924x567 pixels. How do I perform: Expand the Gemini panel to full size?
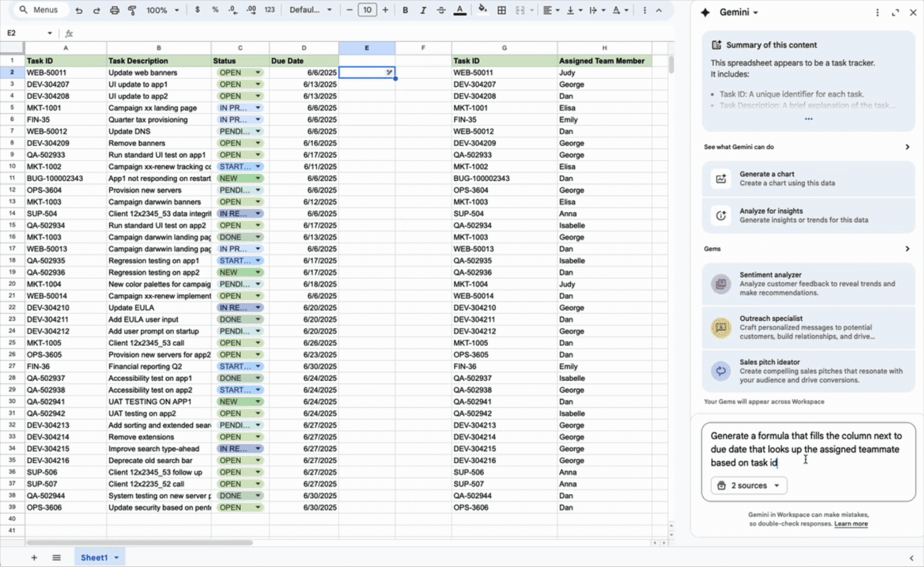(895, 12)
